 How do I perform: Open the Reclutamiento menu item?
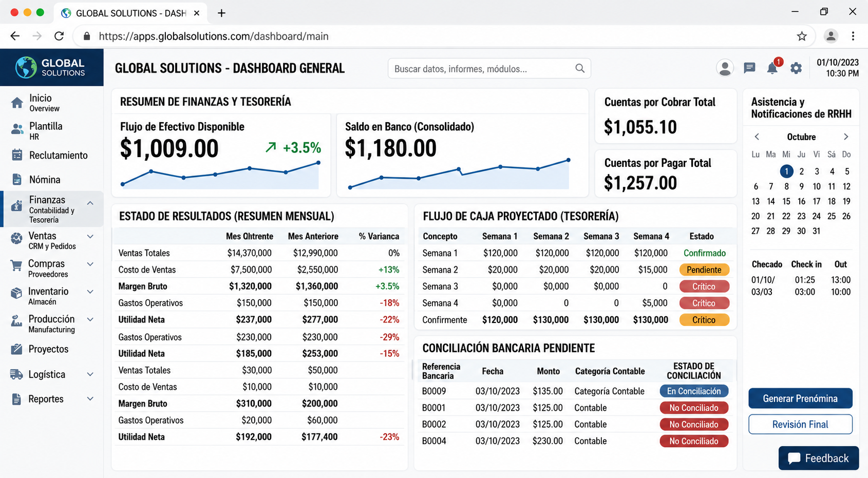(52, 155)
